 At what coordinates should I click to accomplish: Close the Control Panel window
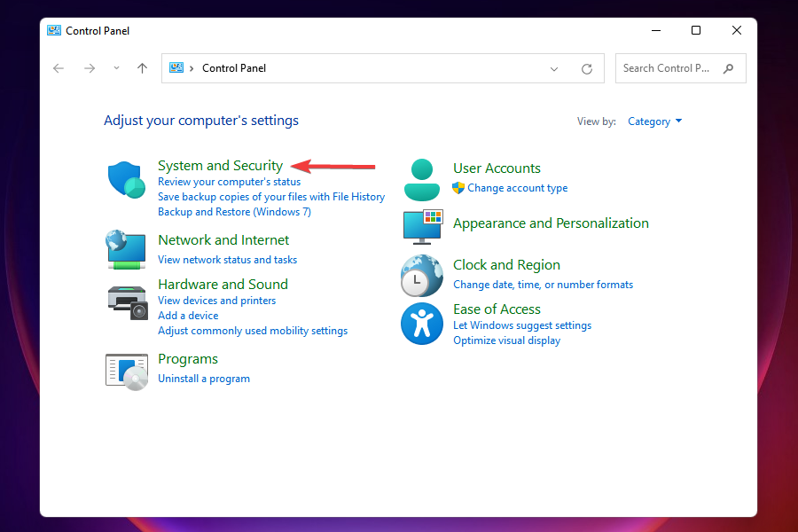pyautogui.click(x=737, y=30)
